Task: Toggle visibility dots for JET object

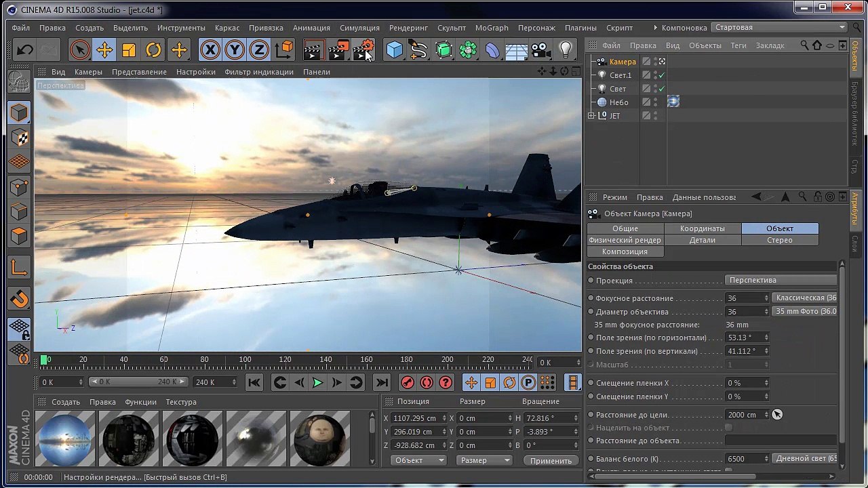Action: [655, 116]
